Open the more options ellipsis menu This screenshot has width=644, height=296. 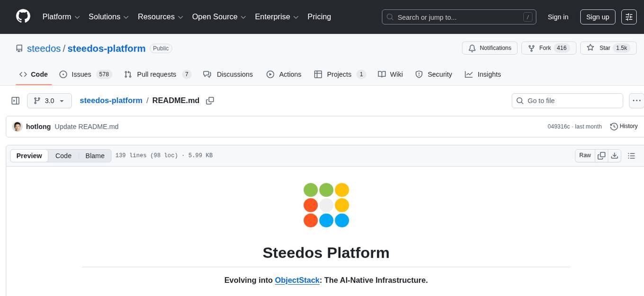click(636, 100)
